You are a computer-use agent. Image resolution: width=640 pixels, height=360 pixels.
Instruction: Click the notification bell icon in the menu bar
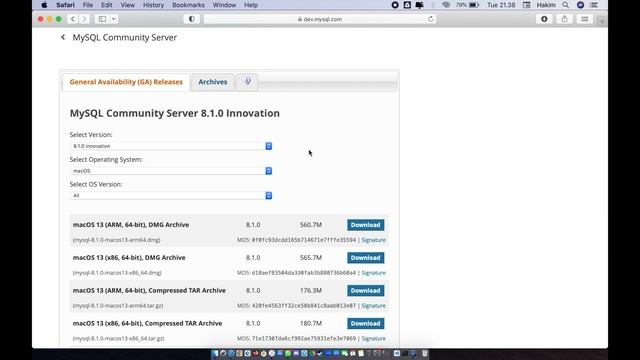point(419,5)
